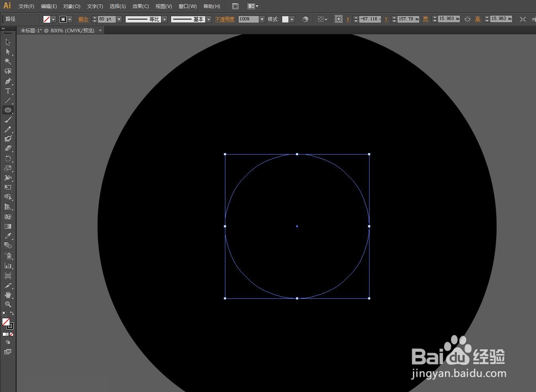Select the Gradient tool
This screenshot has height=392, width=536.
pos(8,226)
